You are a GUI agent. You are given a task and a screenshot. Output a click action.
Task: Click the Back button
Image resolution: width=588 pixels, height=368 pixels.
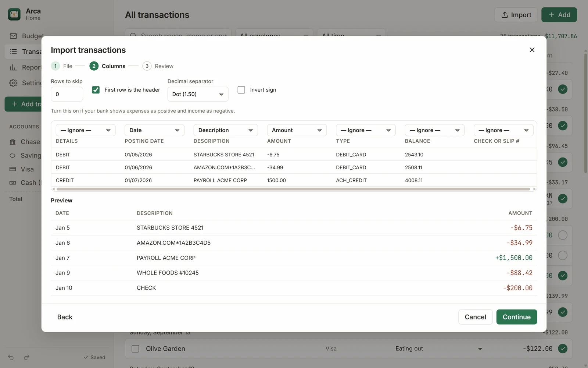(x=65, y=317)
